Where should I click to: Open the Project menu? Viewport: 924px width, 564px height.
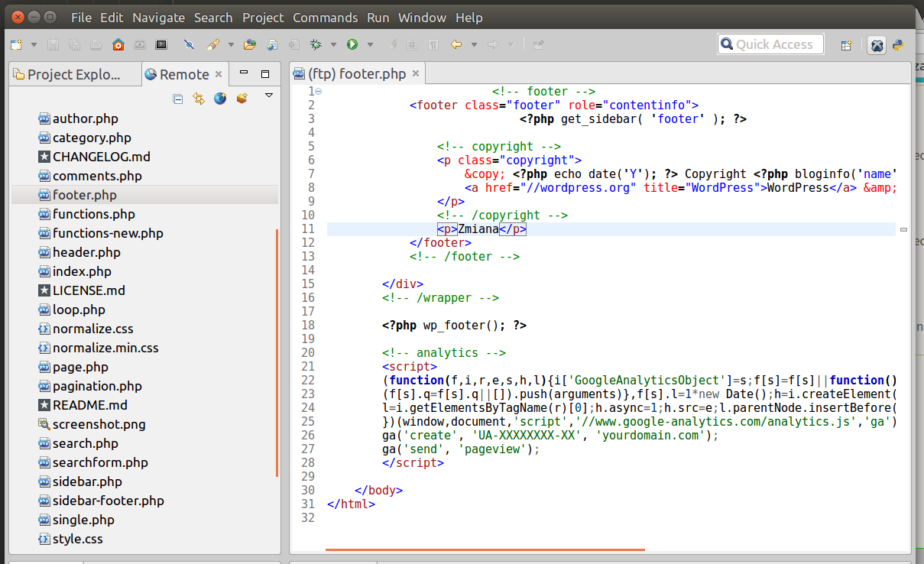(263, 18)
